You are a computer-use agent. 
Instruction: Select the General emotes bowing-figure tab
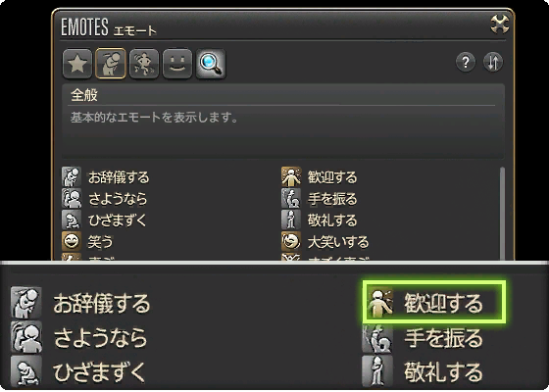point(111,64)
